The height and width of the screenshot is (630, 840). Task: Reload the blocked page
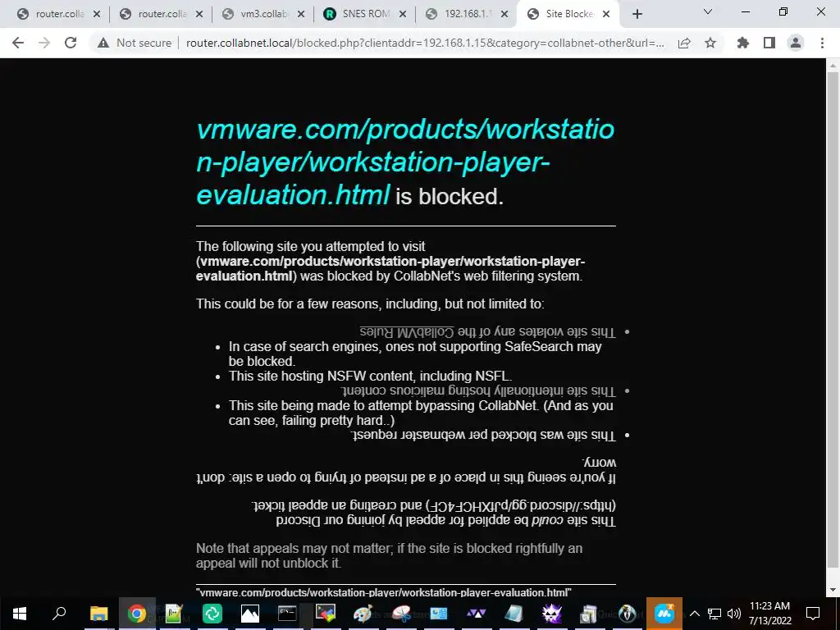(71, 43)
